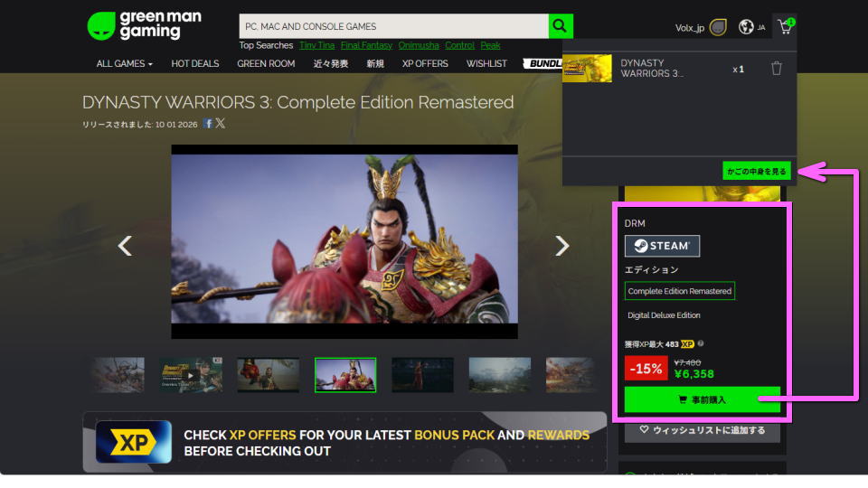Share the game on Facebook
Screen dimensions: 868x488
(x=208, y=124)
